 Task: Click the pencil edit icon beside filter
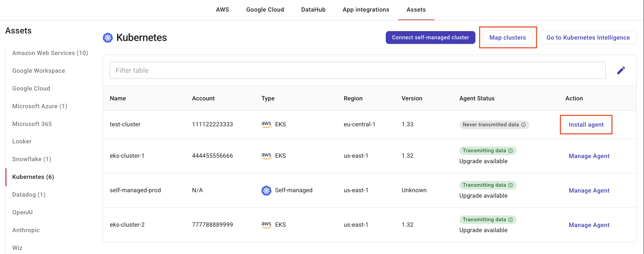coord(621,70)
